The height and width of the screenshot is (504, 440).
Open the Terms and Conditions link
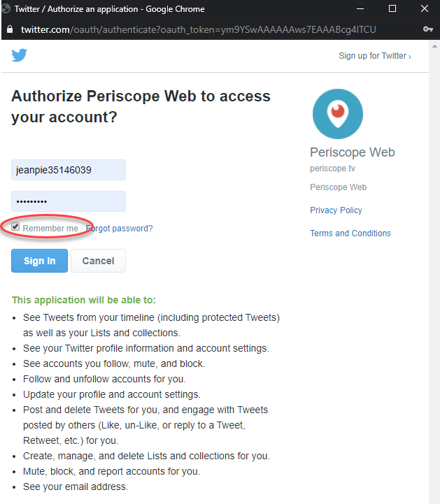click(350, 233)
